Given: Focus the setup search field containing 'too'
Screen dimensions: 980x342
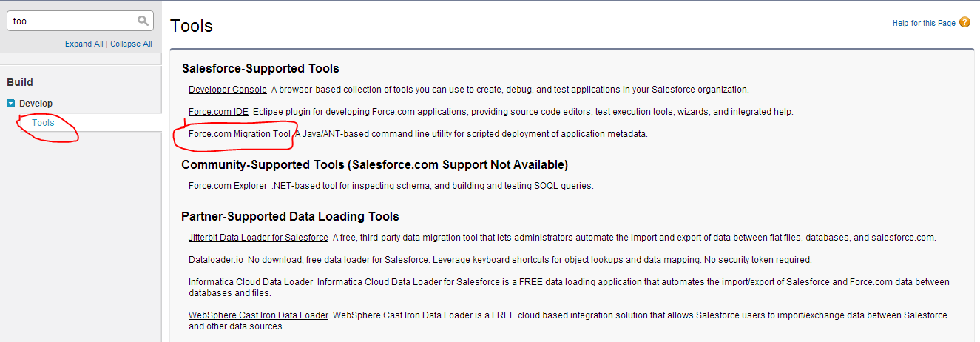Looking at the screenshot, I should pyautogui.click(x=80, y=21).
